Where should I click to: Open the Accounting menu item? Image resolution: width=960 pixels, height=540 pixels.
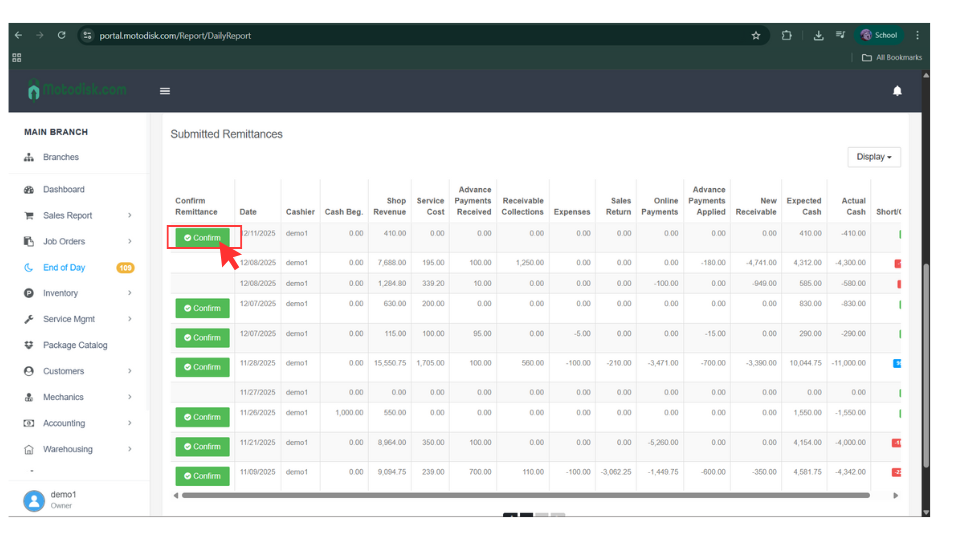[63, 423]
